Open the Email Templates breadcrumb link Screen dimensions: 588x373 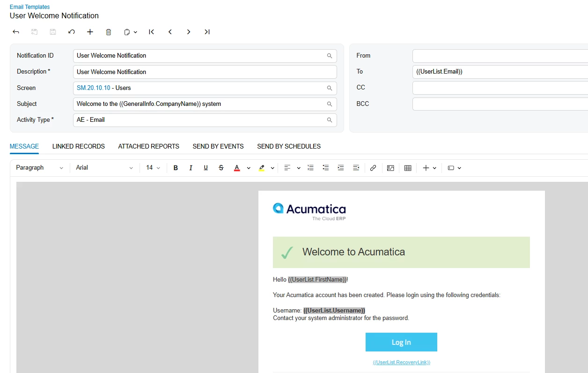[29, 7]
